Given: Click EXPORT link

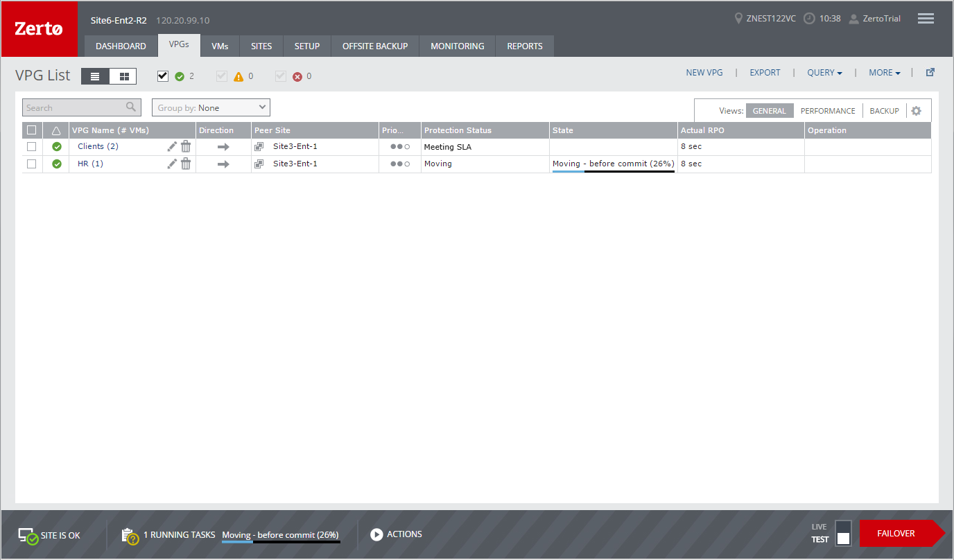Looking at the screenshot, I should 765,72.
